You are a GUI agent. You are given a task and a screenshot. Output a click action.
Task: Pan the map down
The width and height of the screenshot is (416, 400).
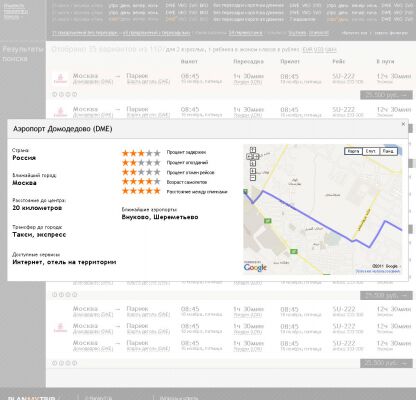click(x=253, y=163)
